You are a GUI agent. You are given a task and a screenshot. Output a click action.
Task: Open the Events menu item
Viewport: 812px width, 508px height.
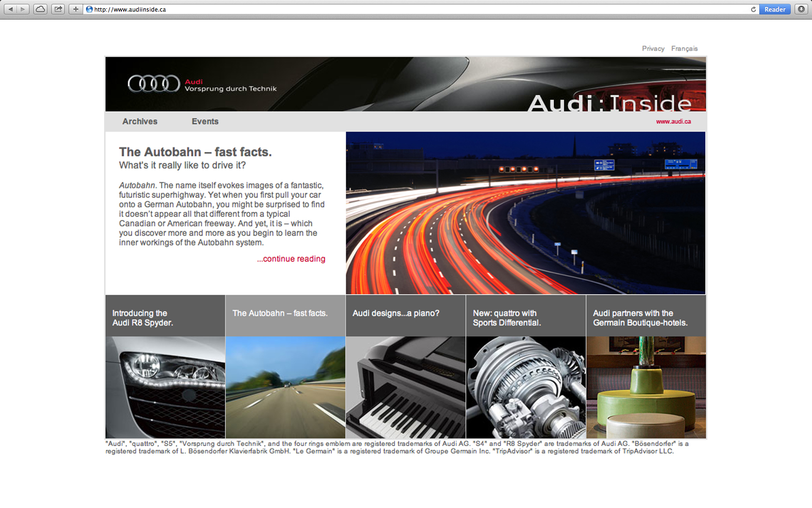(205, 121)
